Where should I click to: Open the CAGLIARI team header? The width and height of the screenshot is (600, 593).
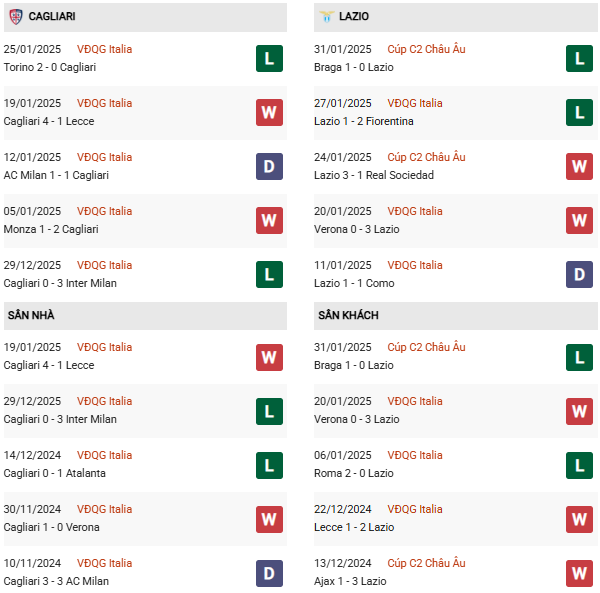coord(145,17)
